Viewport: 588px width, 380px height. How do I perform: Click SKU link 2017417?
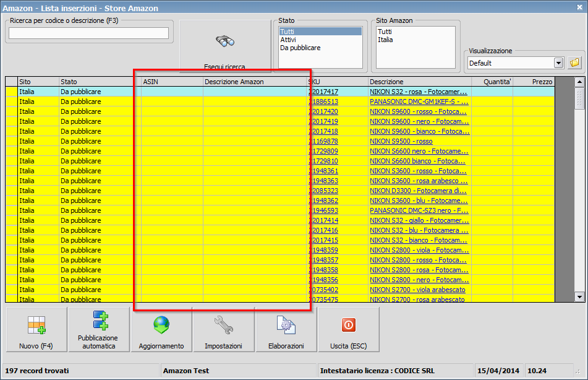323,92
